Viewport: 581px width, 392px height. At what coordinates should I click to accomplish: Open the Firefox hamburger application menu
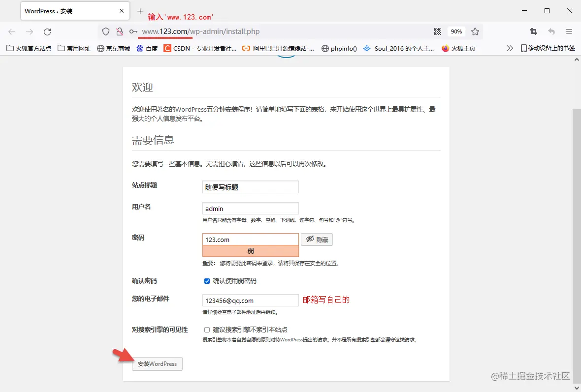[x=569, y=30]
